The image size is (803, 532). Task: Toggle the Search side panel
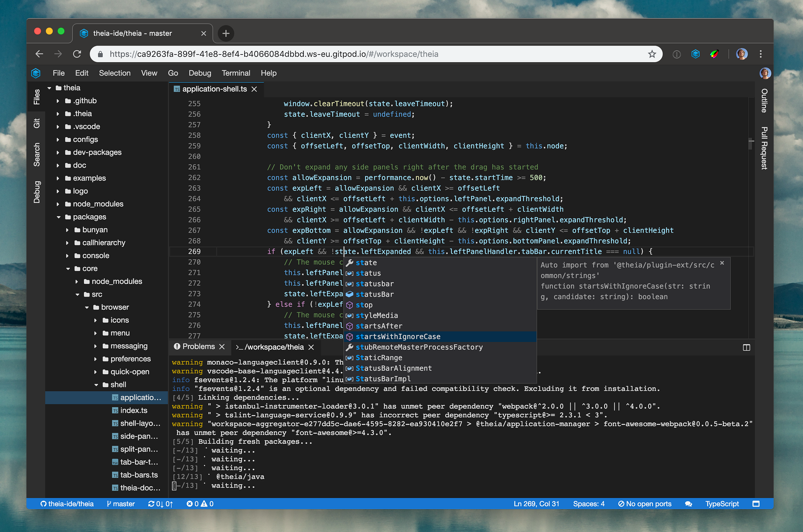click(37, 155)
